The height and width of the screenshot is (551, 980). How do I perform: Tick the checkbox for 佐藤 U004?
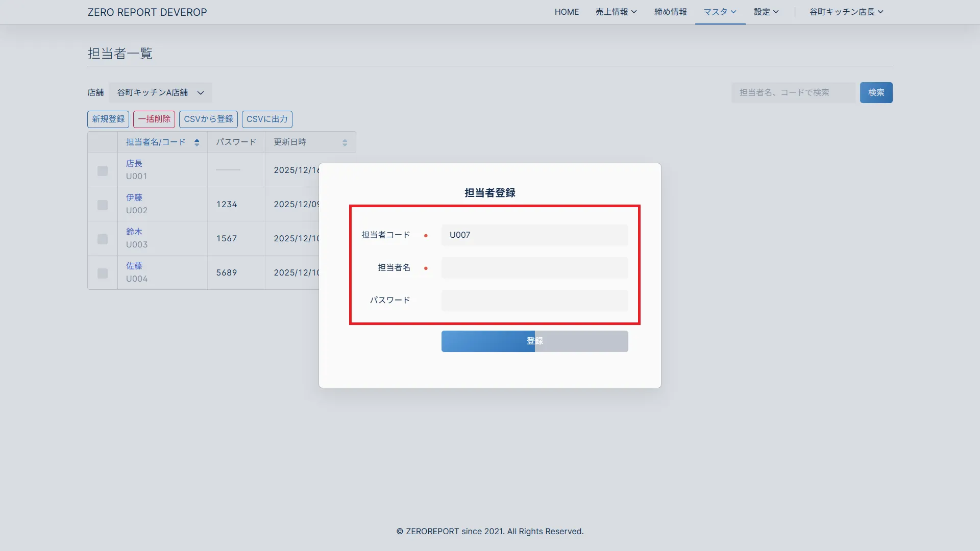coord(103,273)
